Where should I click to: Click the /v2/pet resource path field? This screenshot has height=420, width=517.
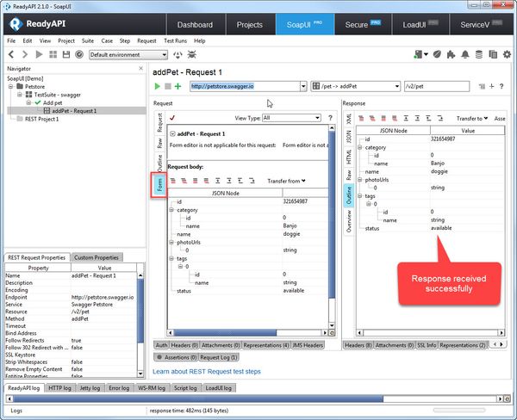point(435,86)
